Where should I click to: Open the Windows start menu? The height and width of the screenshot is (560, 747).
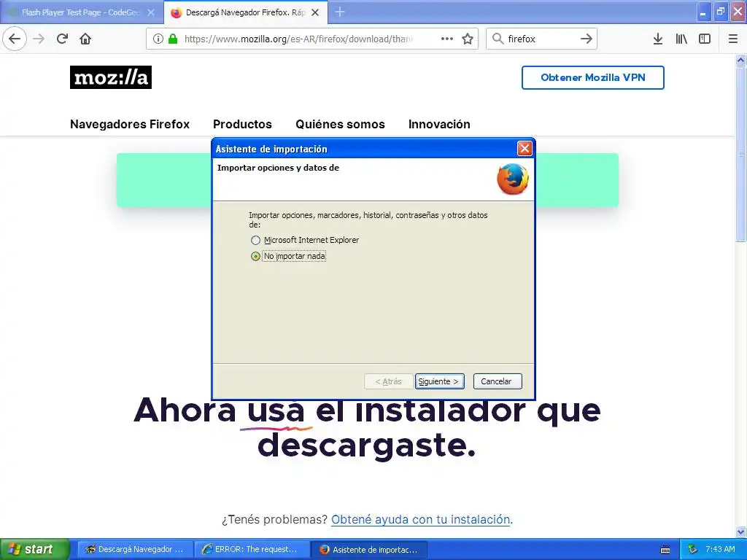35,549
